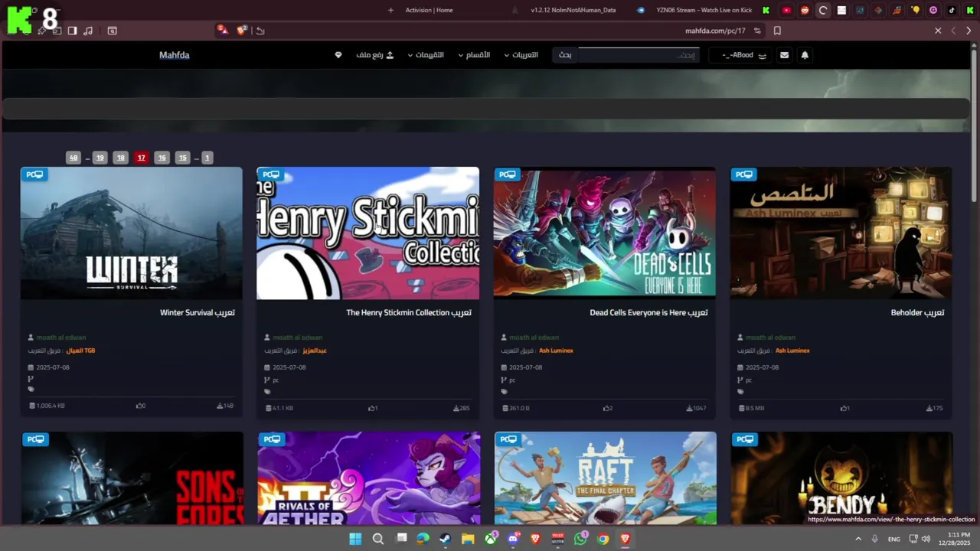Screen dimensions: 980x551
Task: Click the 1,006.4 KB file size text
Action: click(51, 406)
